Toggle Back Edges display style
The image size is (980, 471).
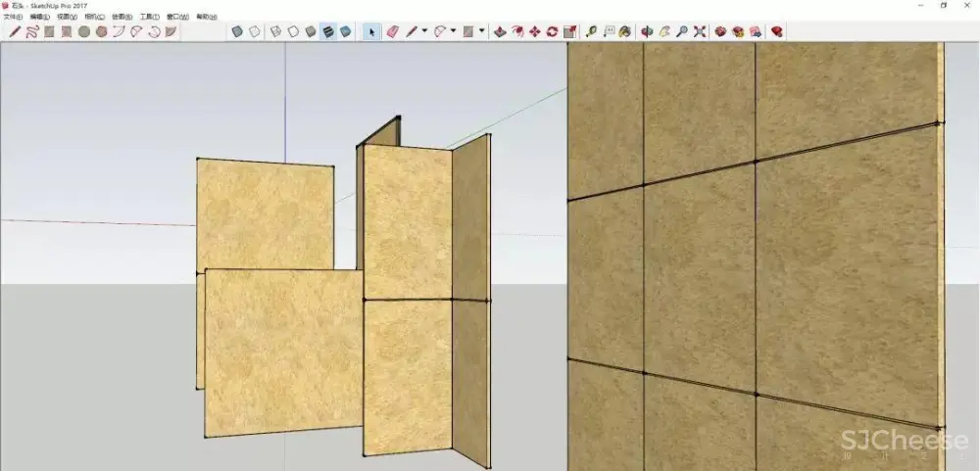255,31
